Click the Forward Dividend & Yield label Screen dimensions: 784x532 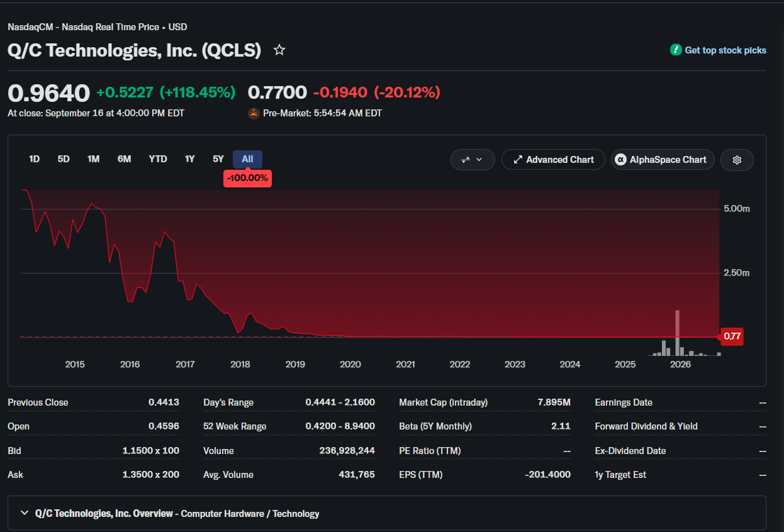(x=646, y=426)
